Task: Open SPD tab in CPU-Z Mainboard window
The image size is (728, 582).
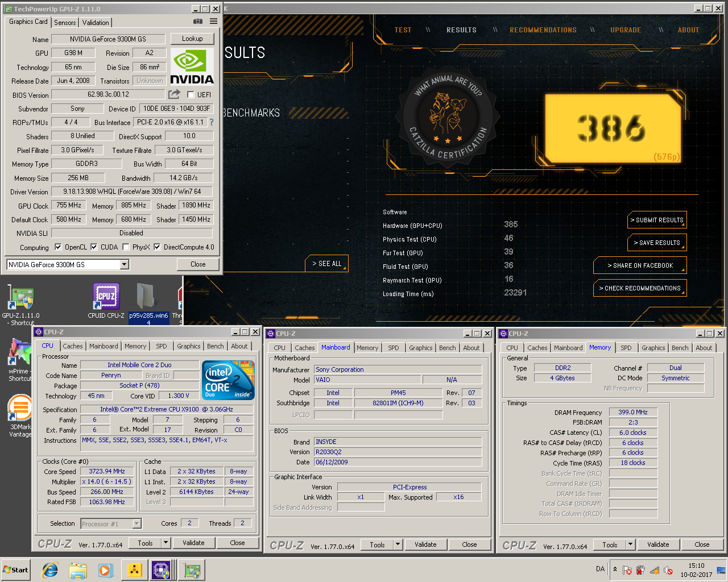Action: (x=394, y=348)
